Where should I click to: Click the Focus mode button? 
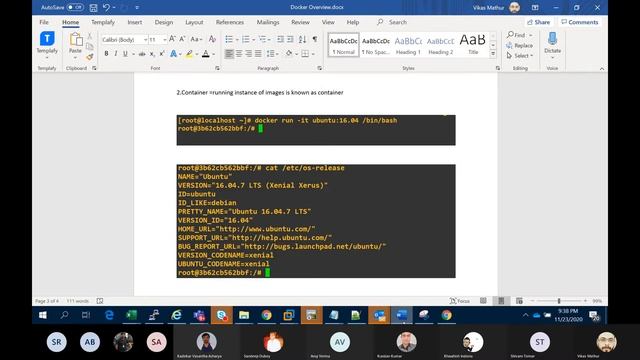pos(460,301)
